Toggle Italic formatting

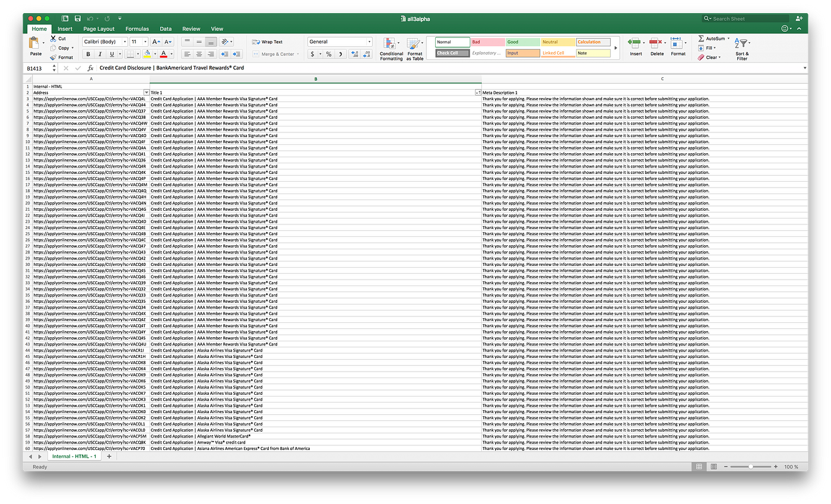coord(100,54)
